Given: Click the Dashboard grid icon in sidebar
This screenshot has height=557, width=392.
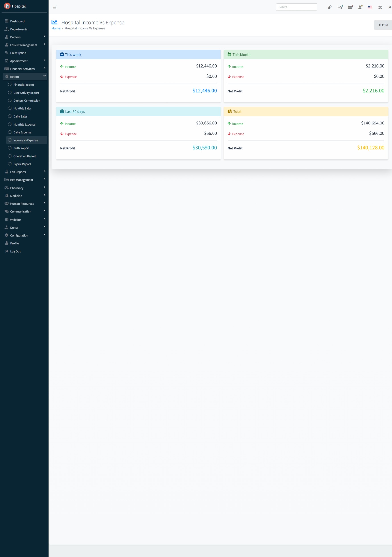Looking at the screenshot, I should (x=6, y=21).
